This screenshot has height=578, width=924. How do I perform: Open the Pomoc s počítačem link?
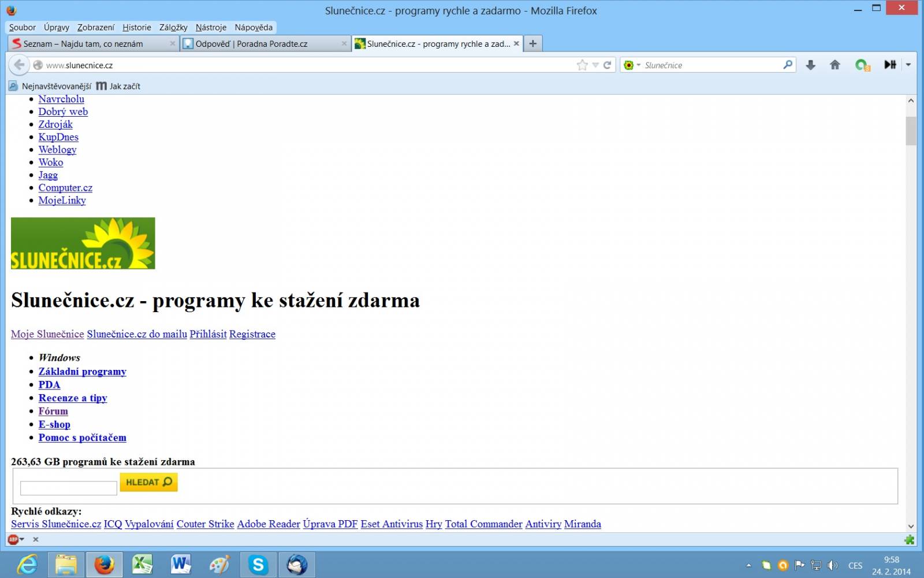click(83, 438)
